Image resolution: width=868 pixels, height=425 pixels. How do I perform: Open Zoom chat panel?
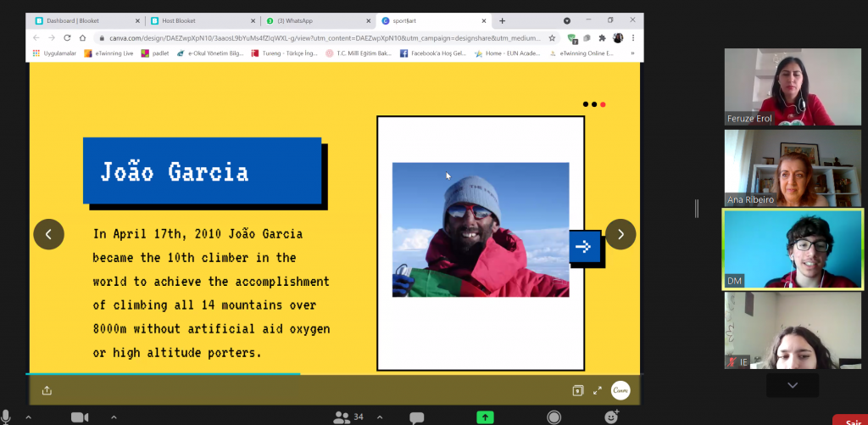pos(416,417)
